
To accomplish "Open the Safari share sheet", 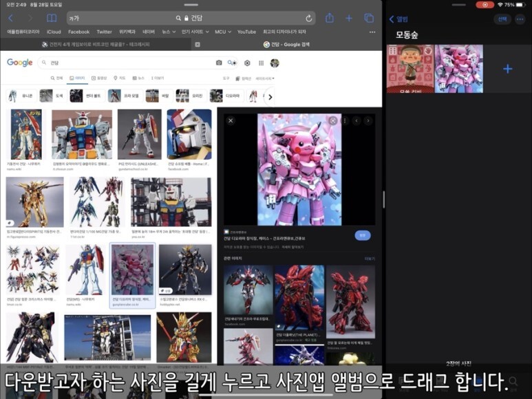I will coord(330,18).
